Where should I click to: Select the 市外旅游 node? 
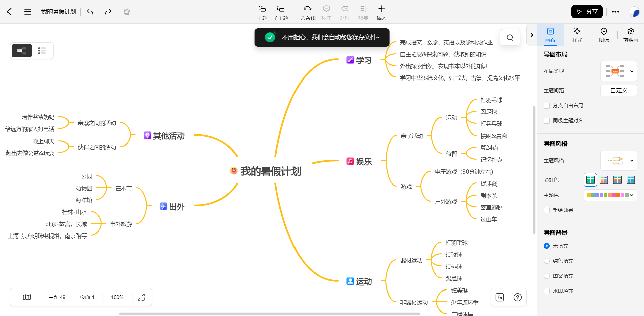point(121,224)
